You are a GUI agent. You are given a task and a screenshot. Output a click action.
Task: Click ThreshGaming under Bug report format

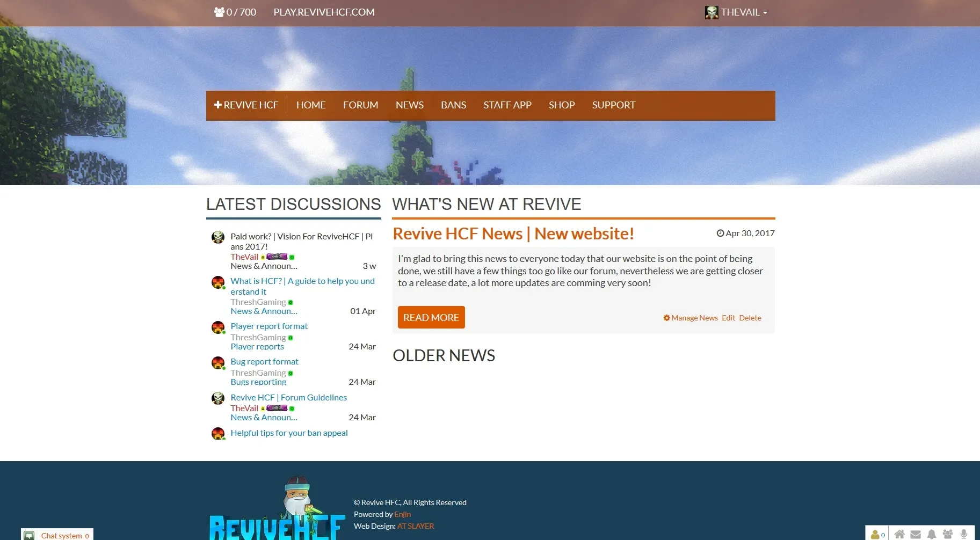pos(258,373)
